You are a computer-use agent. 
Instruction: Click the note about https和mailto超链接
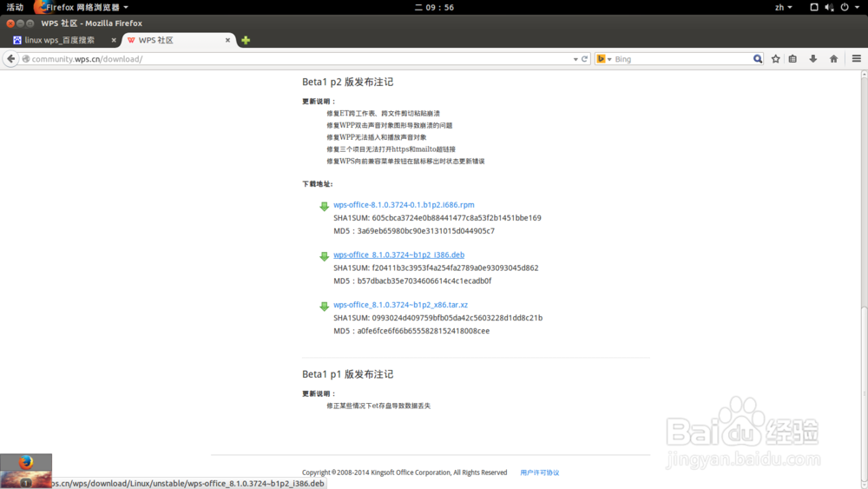[391, 149]
